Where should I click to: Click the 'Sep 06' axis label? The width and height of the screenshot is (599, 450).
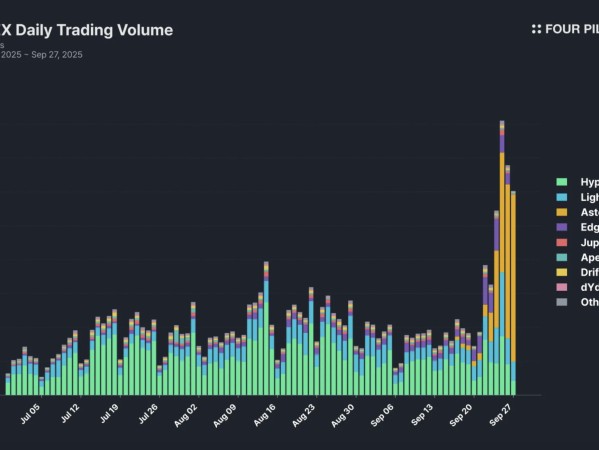tap(382, 415)
